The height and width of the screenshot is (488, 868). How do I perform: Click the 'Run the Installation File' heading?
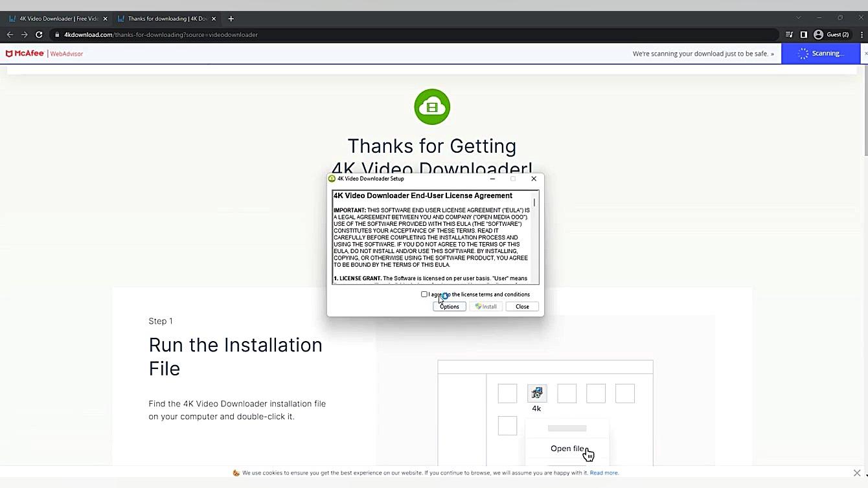click(236, 357)
